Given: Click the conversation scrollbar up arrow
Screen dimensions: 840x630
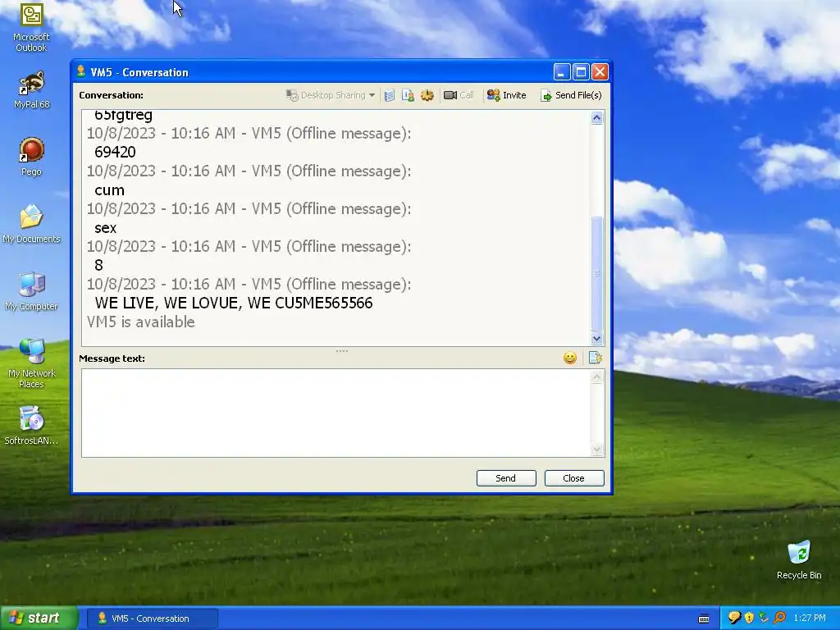Looking at the screenshot, I should coord(597,118).
